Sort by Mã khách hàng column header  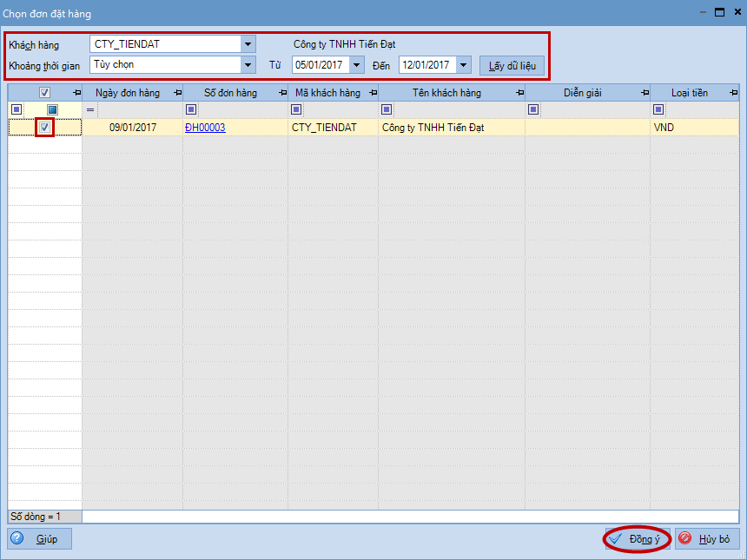pos(328,93)
